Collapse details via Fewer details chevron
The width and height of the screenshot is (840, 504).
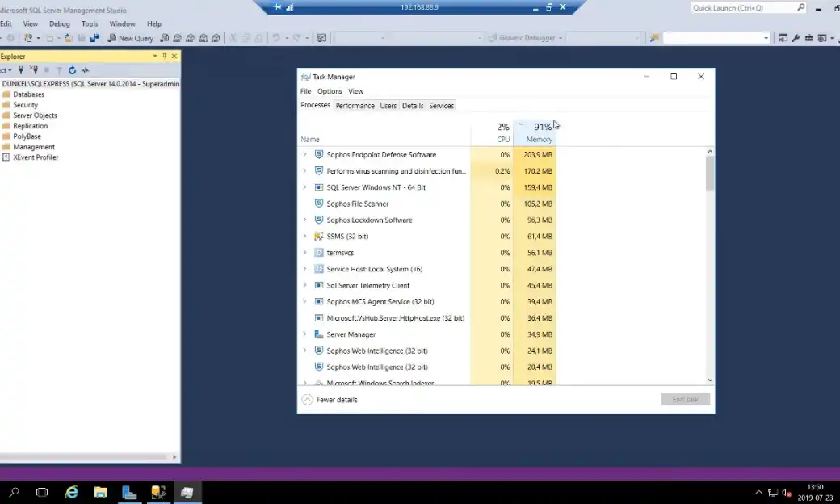(307, 400)
